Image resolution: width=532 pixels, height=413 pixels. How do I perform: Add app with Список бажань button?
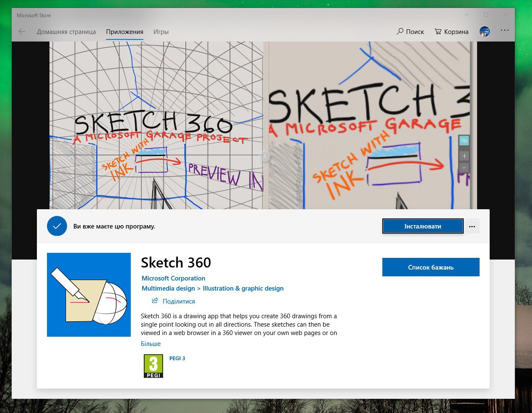[x=431, y=267]
